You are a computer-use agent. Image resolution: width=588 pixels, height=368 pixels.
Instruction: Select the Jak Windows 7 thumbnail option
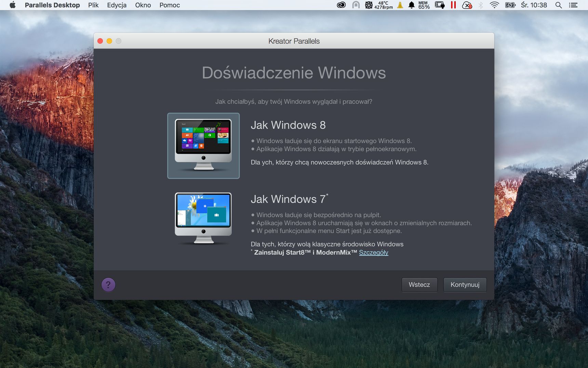pos(203,218)
